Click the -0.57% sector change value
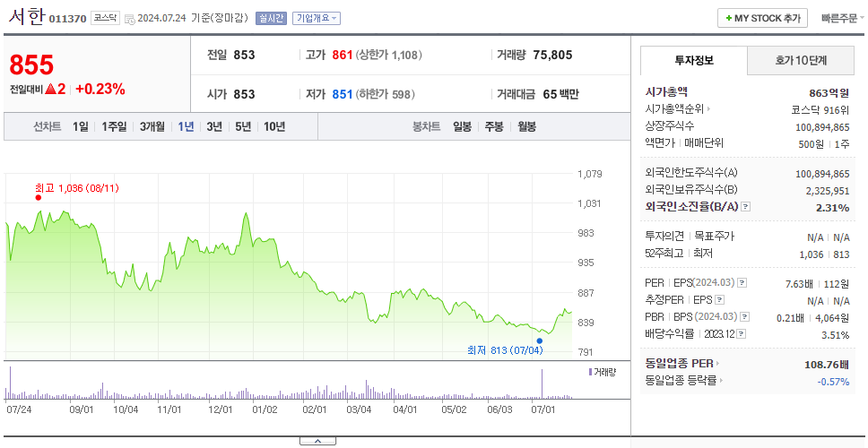 point(833,382)
